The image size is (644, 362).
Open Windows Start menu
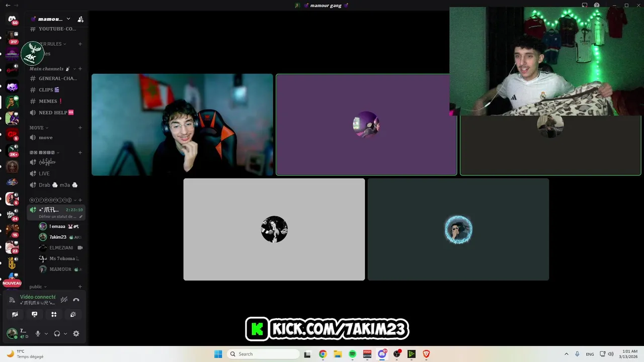click(218, 354)
